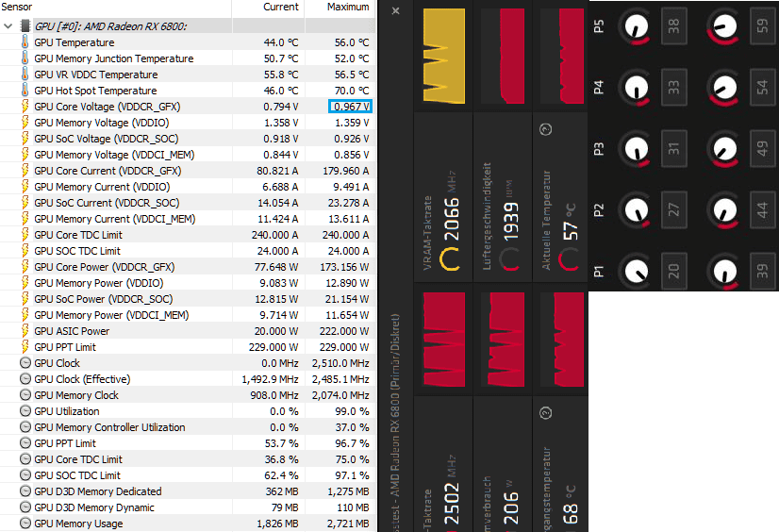Click the lightning icon beside GPU SoC Voltage
This screenshot has width=779, height=532.
tap(25, 138)
